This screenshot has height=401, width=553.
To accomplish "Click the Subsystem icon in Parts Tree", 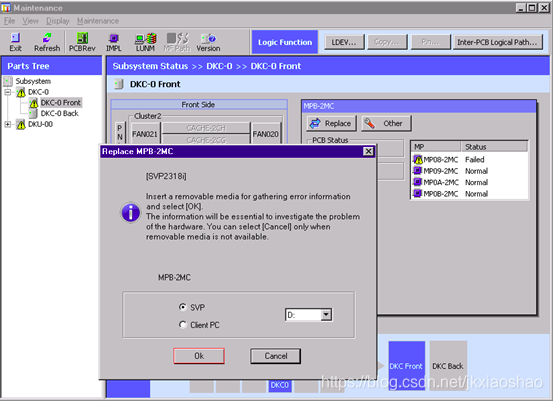I will 8,81.
